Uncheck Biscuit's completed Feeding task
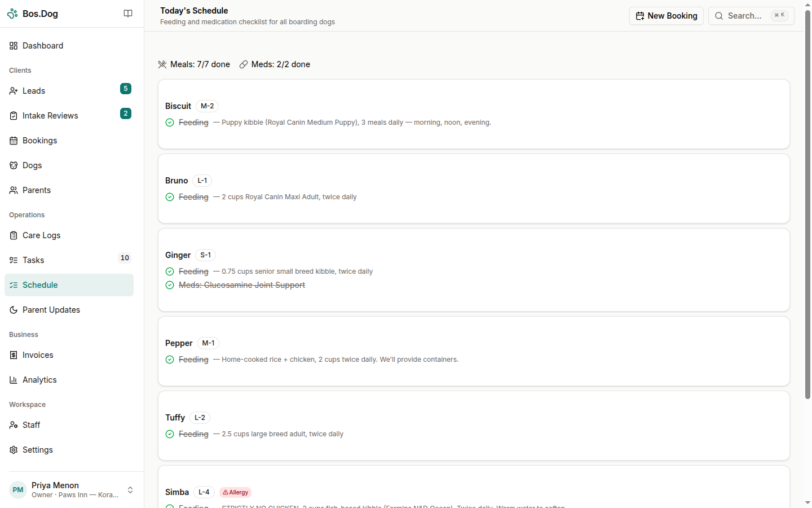This screenshot has height=508, width=812. [x=170, y=122]
